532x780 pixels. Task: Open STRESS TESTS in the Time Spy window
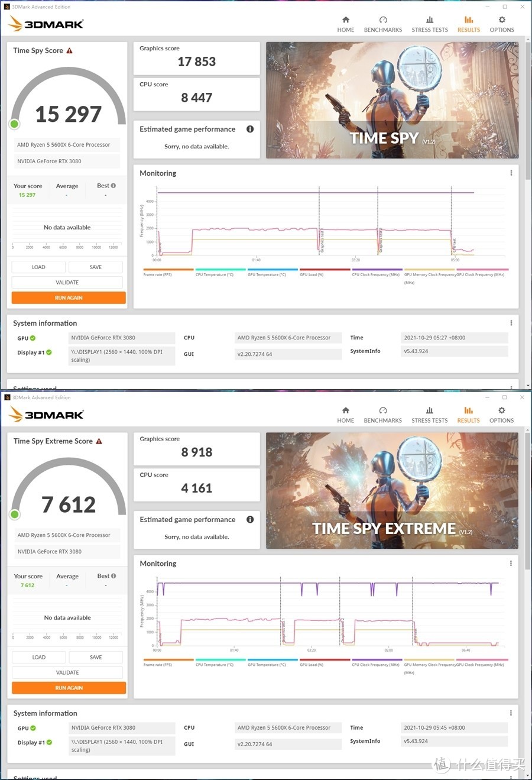point(430,24)
